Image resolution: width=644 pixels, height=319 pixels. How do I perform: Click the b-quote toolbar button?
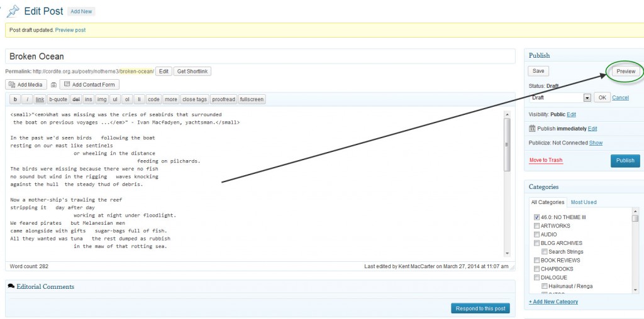pyautogui.click(x=58, y=99)
